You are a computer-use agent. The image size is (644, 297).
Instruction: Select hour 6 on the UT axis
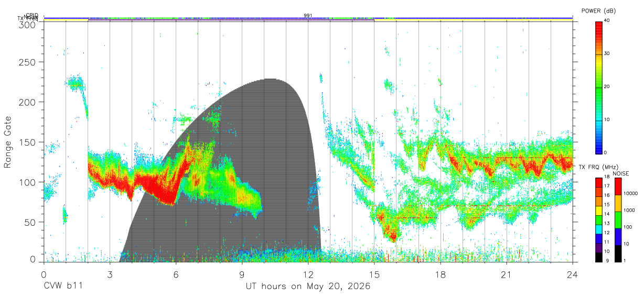tap(176, 274)
